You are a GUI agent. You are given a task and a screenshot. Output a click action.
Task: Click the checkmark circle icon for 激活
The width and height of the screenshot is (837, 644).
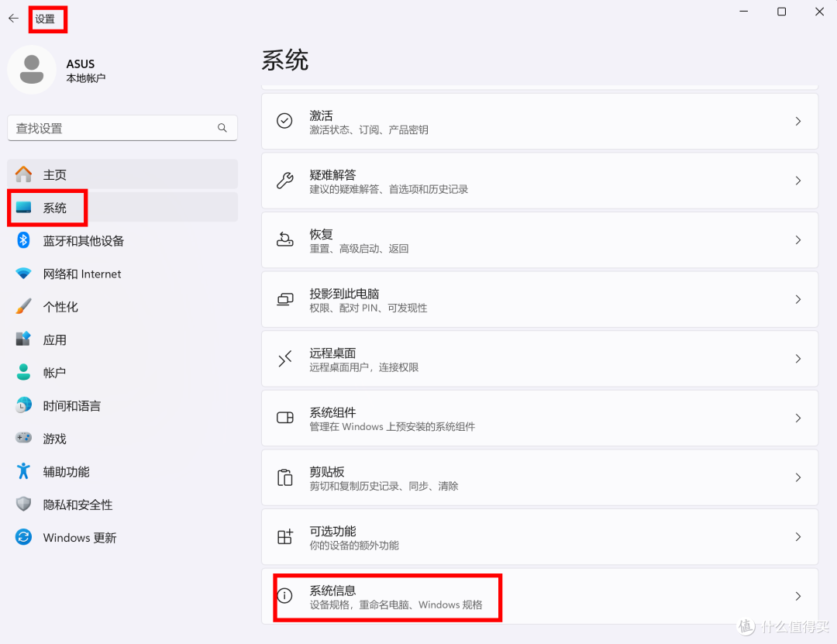tap(284, 121)
